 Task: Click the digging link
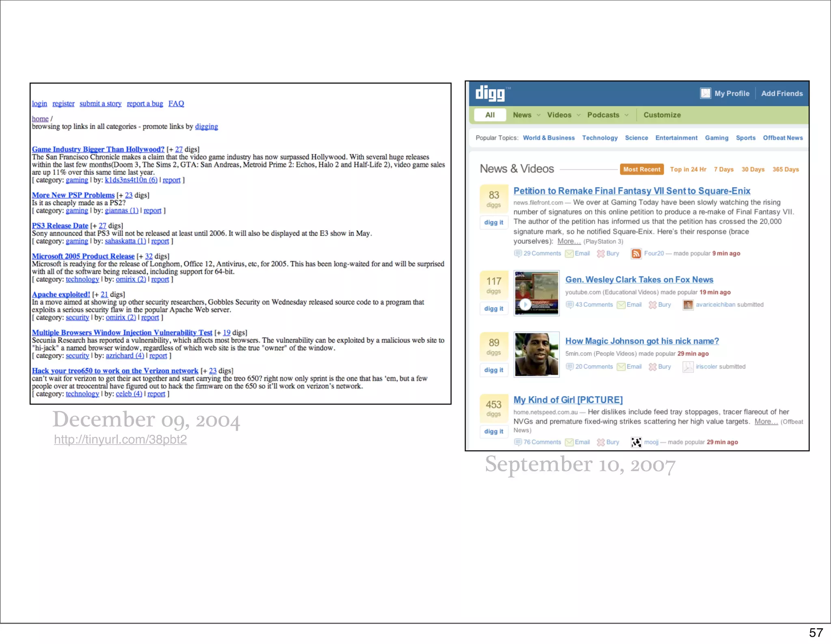pyautogui.click(x=207, y=127)
